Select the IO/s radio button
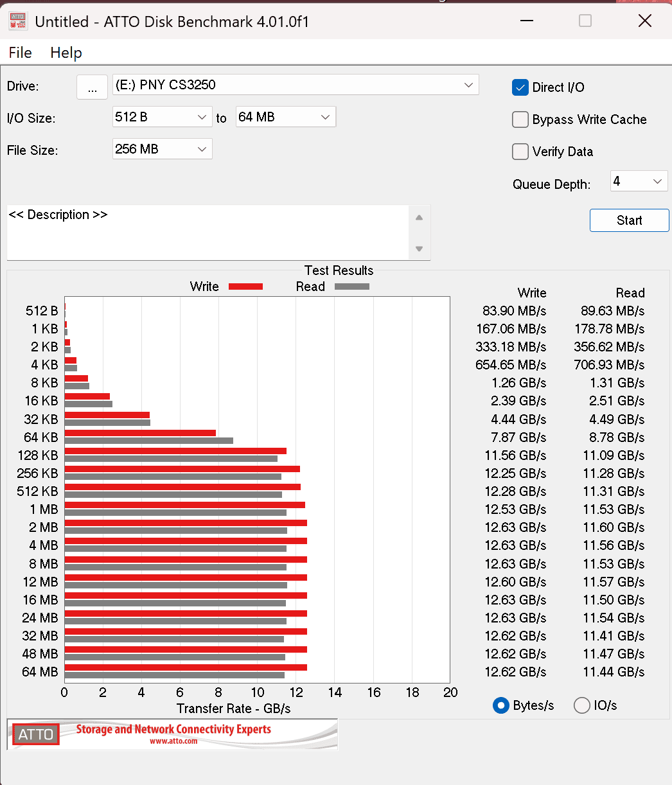The width and height of the screenshot is (672, 785). pos(581,705)
